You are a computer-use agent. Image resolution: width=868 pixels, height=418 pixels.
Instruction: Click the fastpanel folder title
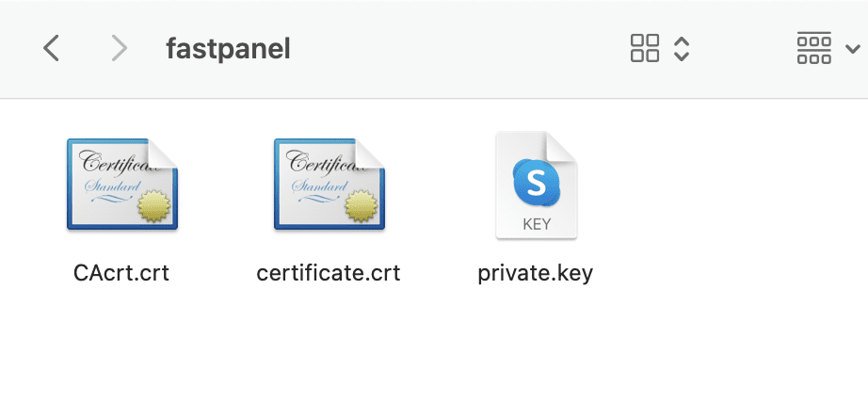coord(228,48)
